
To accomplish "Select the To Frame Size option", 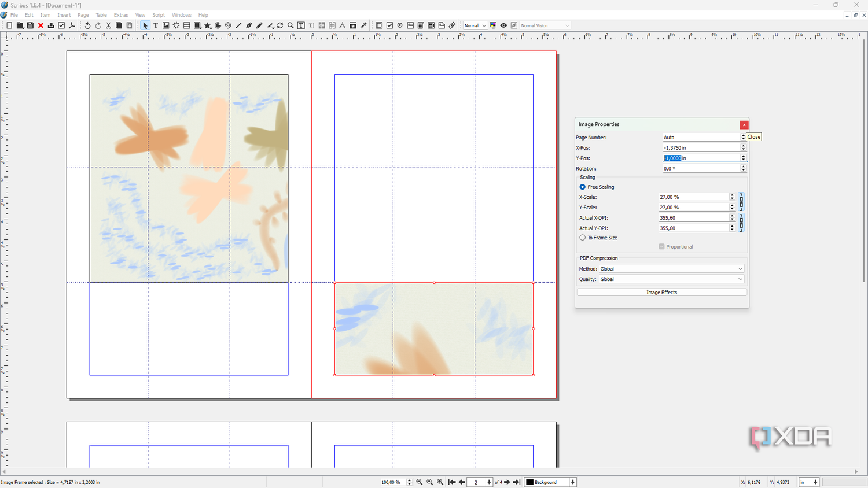I will 583,238.
